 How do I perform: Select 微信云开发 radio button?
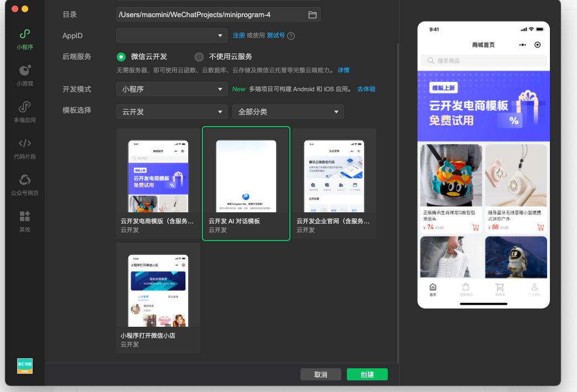pyautogui.click(x=121, y=56)
